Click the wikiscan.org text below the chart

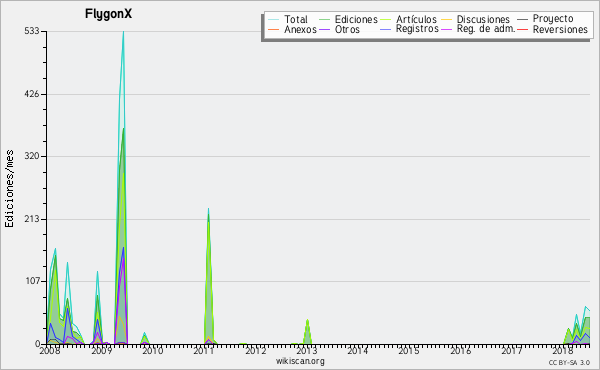[x=300, y=361]
